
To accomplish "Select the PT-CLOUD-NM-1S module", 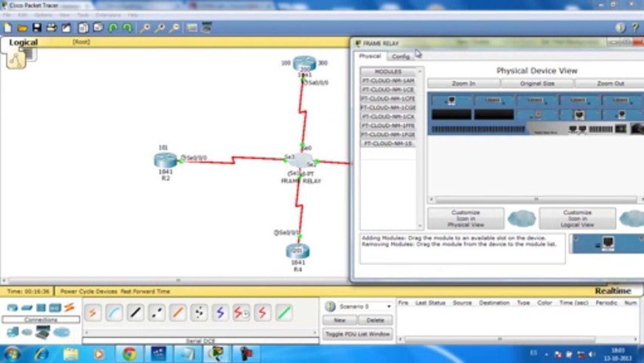I will click(388, 144).
